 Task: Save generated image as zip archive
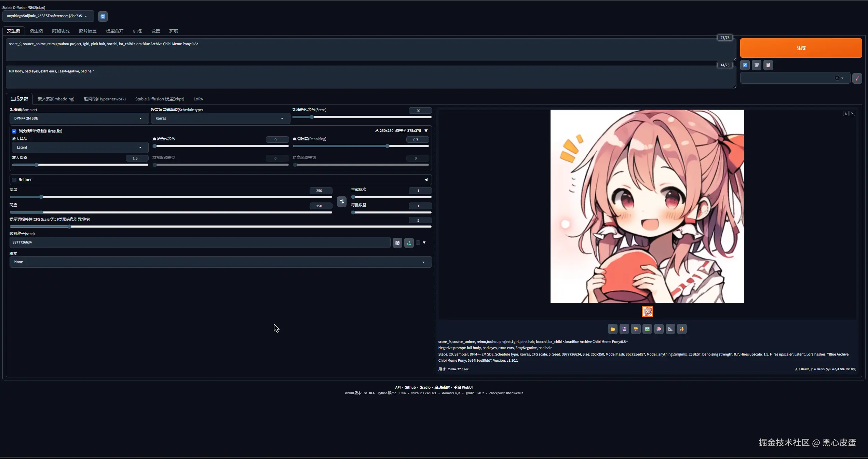[x=636, y=329]
